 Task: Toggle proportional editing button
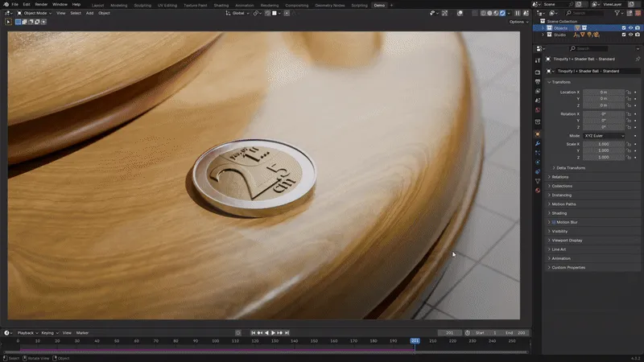(287, 13)
